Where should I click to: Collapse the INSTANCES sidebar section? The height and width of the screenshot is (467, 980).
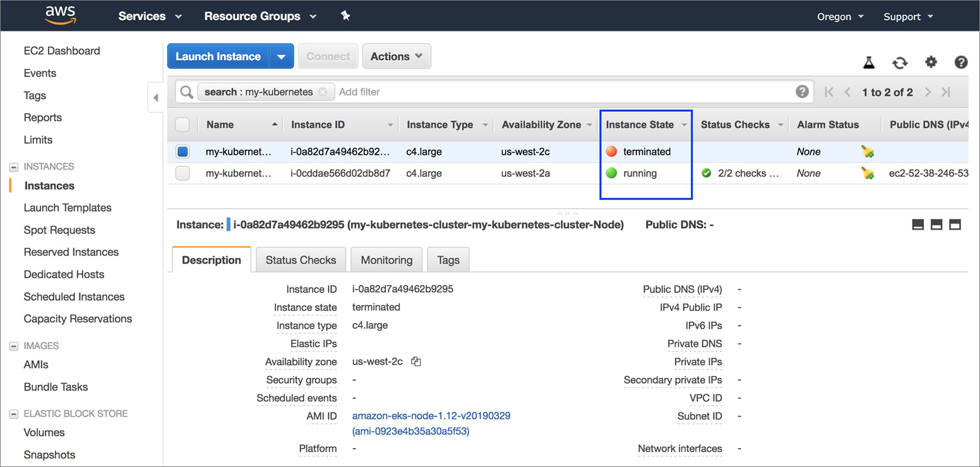[13, 167]
